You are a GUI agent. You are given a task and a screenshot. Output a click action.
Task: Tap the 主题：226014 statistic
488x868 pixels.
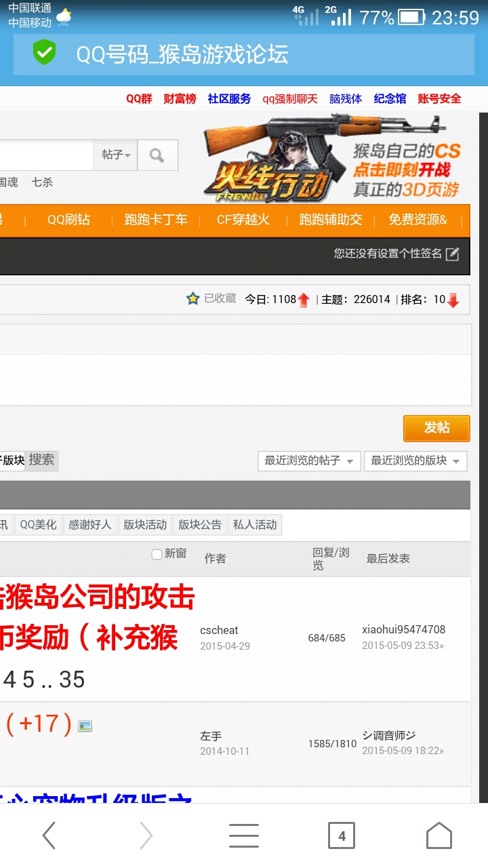[x=356, y=300]
